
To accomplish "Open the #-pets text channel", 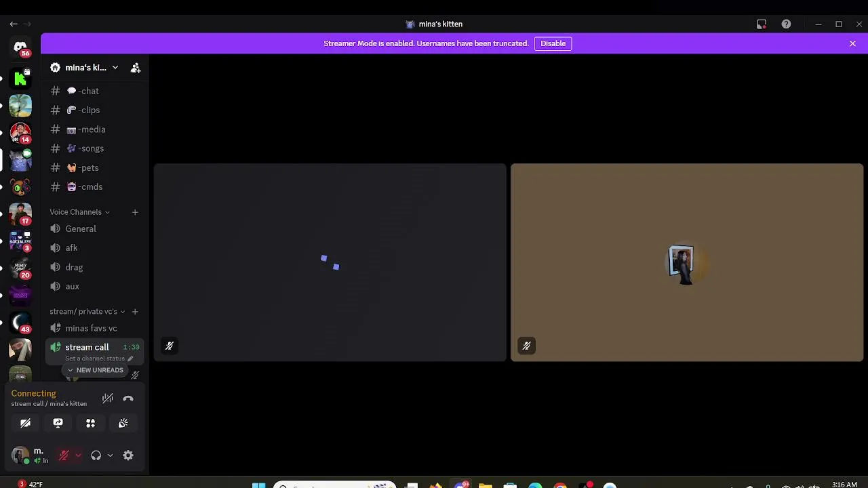I will click(95, 167).
